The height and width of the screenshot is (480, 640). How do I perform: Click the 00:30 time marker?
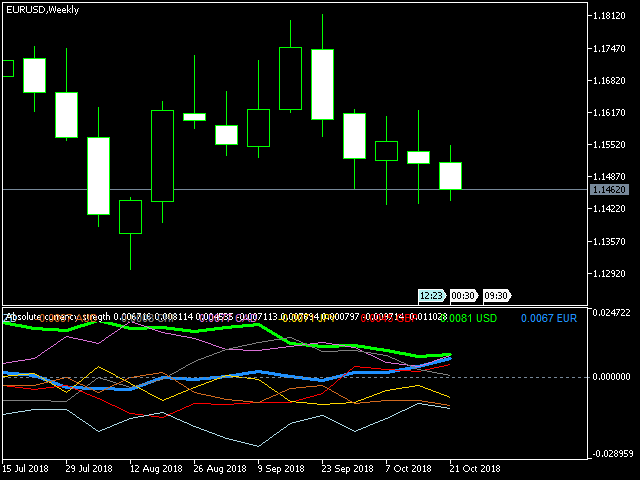tap(462, 295)
